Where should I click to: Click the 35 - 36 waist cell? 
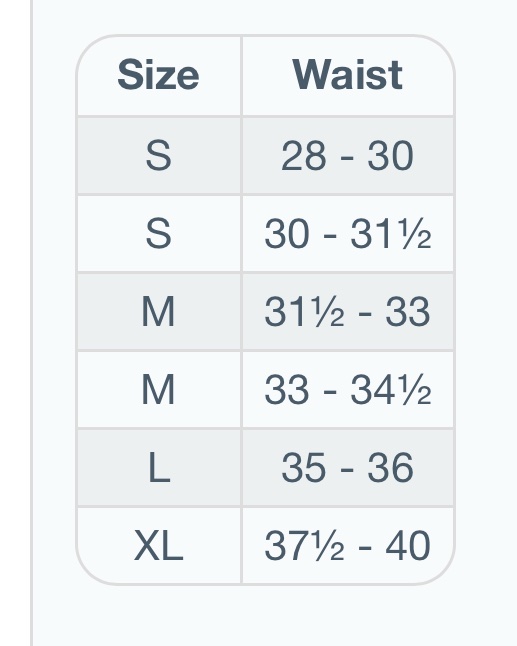tap(348, 468)
